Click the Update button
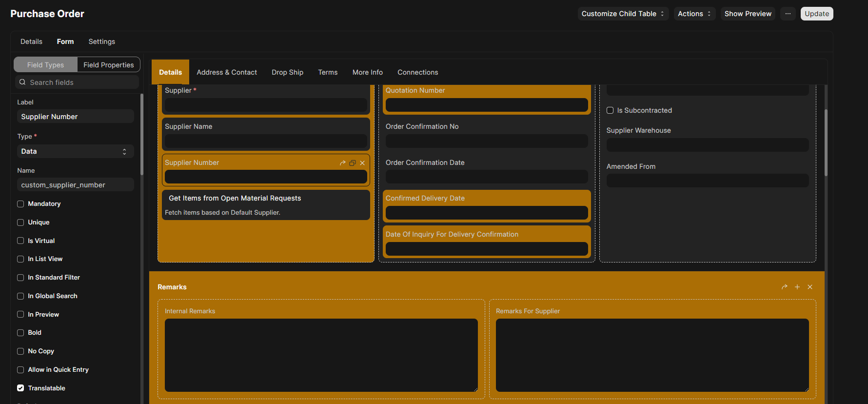868x404 pixels. [817, 14]
